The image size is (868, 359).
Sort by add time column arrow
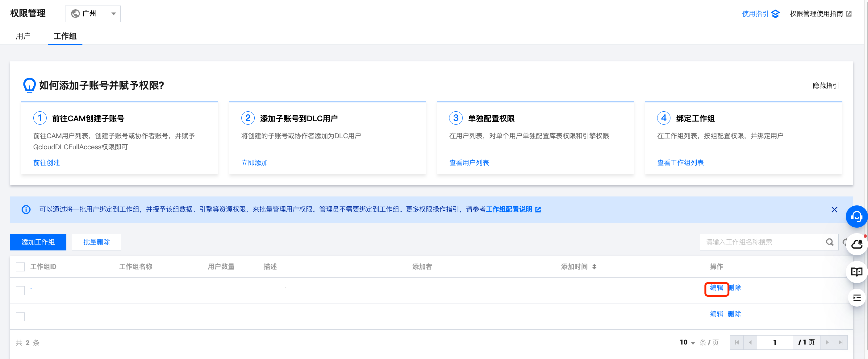(594, 266)
